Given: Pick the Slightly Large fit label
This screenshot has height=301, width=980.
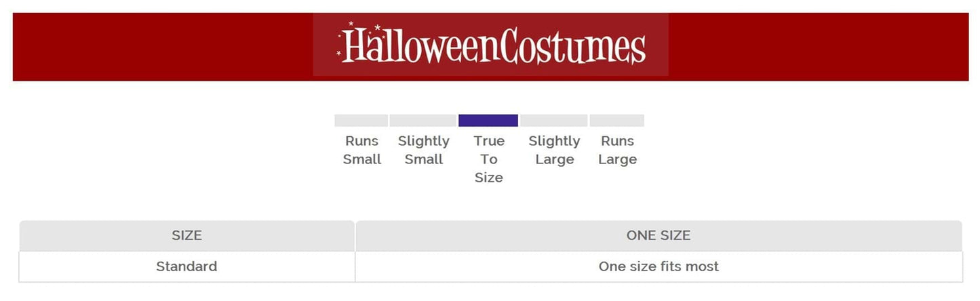Looking at the screenshot, I should [555, 150].
